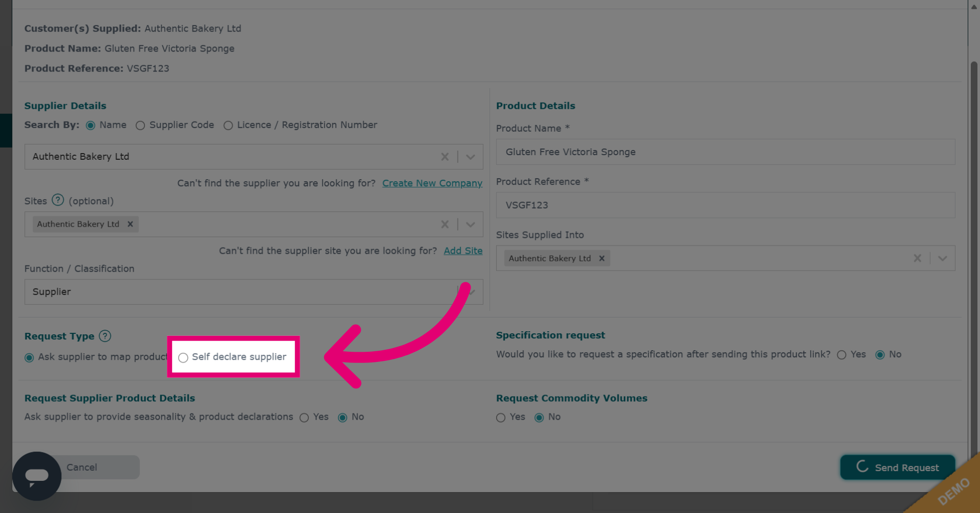This screenshot has height=513, width=980.
Task: Click the Send Request button
Action: click(x=897, y=468)
